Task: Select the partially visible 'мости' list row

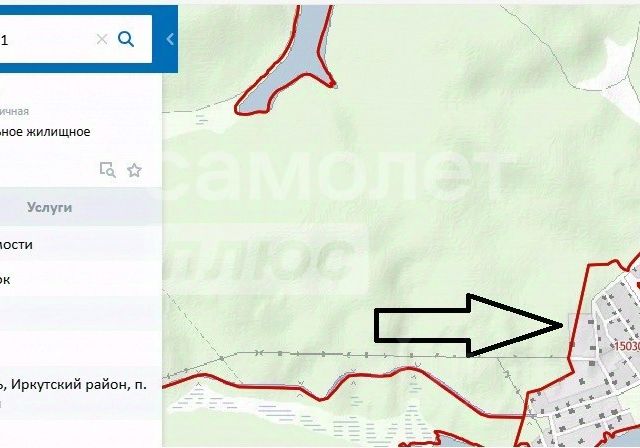Action: coord(81,245)
